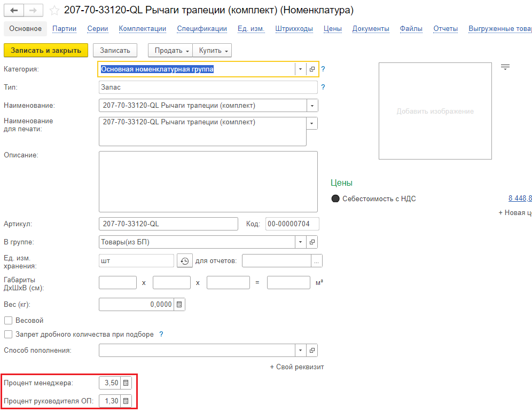This screenshot has width=532, height=413.
Task: Click the Добавить изображение placeholder
Action: click(435, 111)
